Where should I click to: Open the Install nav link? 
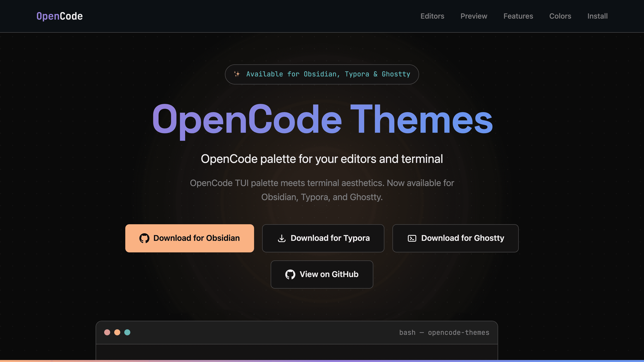(597, 16)
